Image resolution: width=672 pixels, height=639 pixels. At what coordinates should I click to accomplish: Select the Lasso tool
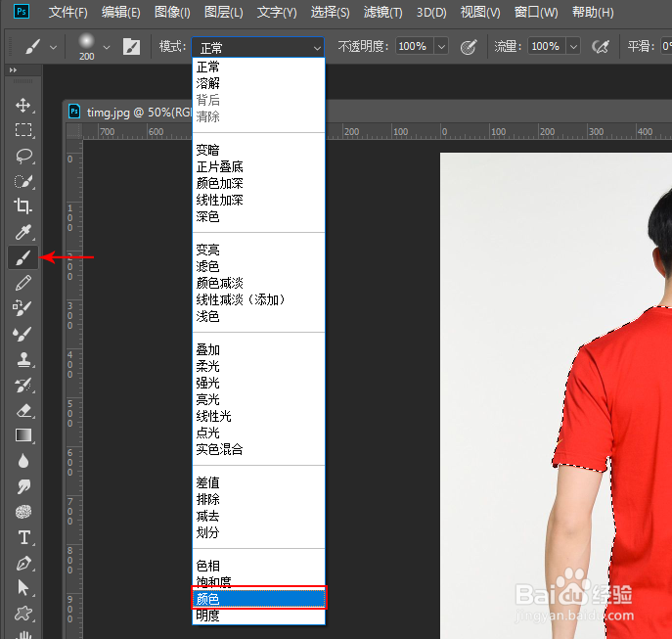pos(23,156)
